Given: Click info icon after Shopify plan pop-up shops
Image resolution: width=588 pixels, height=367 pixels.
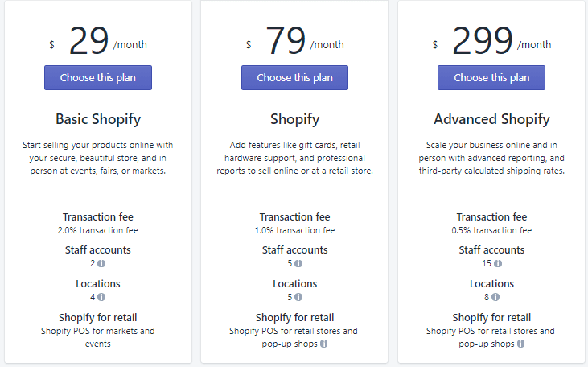Looking at the screenshot, I should 324,344.
